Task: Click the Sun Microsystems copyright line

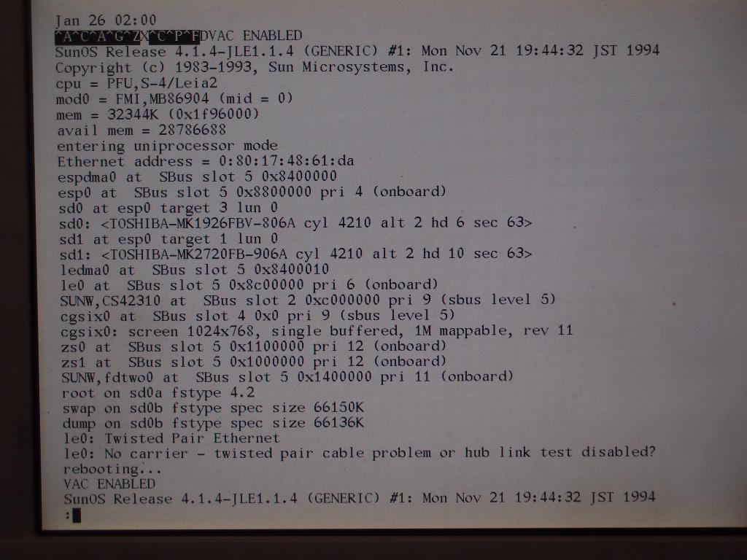Action: click(x=255, y=67)
